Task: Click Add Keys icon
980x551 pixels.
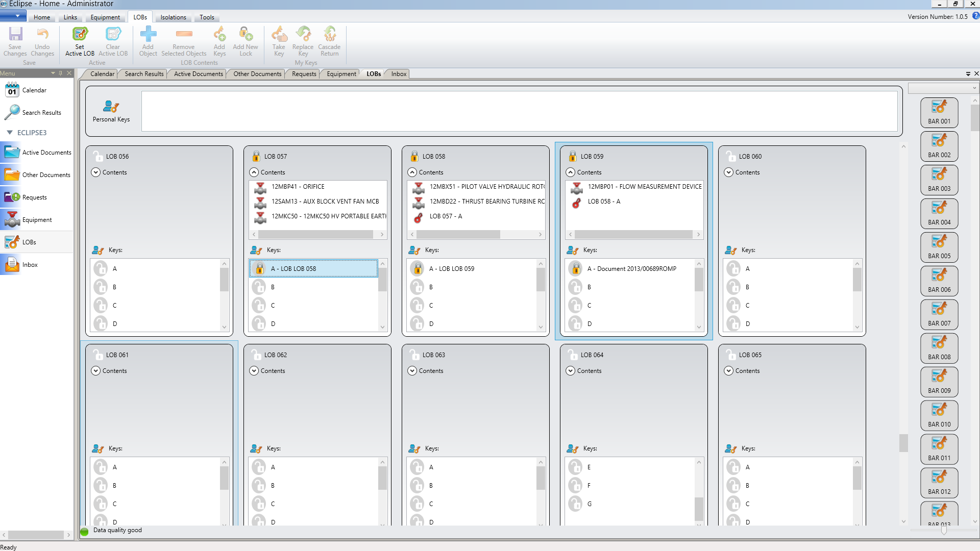Action: pos(219,34)
